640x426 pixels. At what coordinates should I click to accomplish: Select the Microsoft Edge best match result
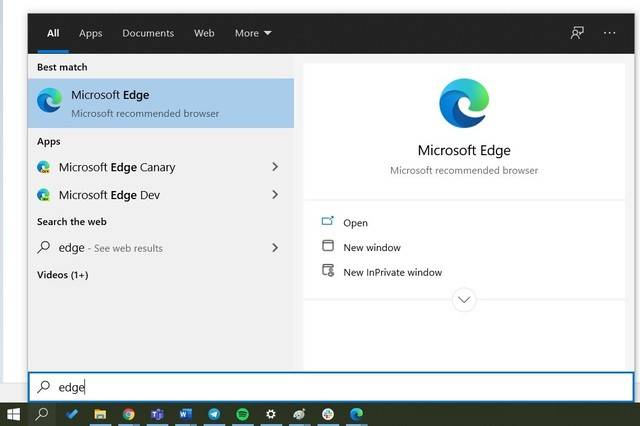click(x=161, y=103)
